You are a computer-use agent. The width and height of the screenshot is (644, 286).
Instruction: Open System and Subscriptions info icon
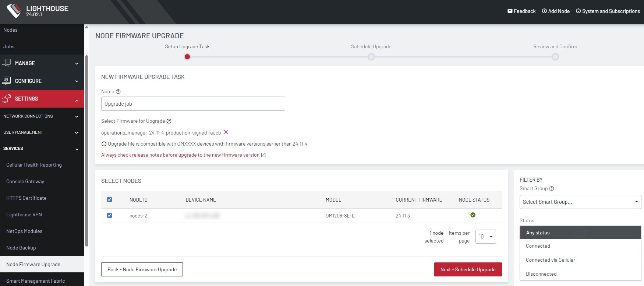click(578, 11)
